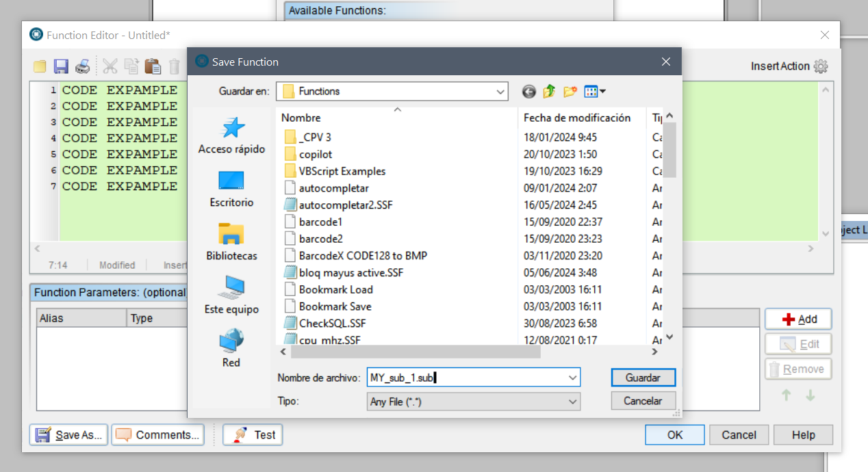Go up one folder level
The height and width of the screenshot is (472, 868).
(x=549, y=91)
